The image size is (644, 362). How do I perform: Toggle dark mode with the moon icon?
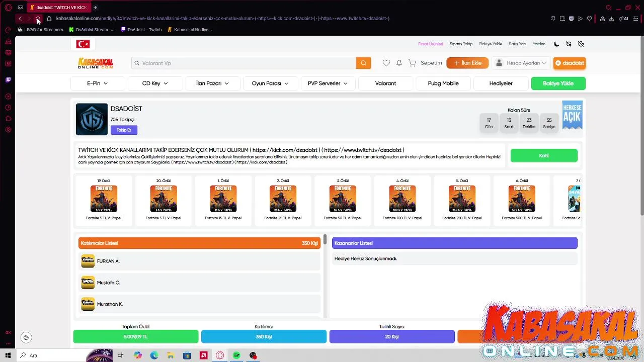(x=556, y=44)
